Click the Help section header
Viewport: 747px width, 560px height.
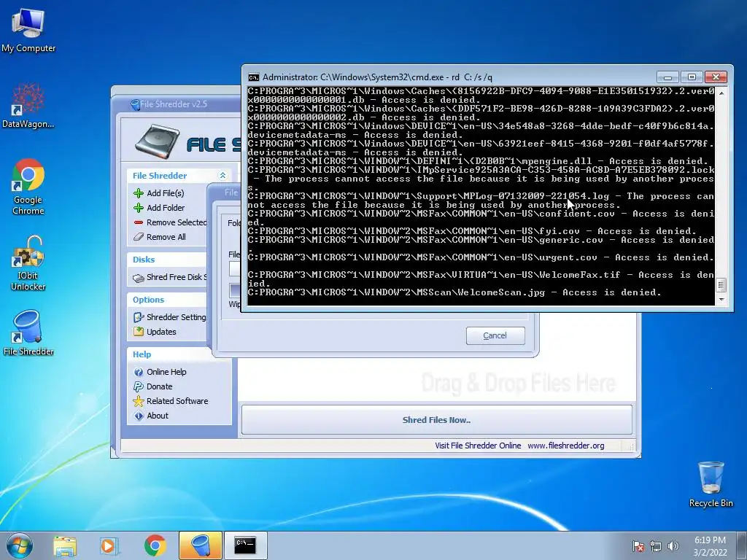(x=142, y=354)
